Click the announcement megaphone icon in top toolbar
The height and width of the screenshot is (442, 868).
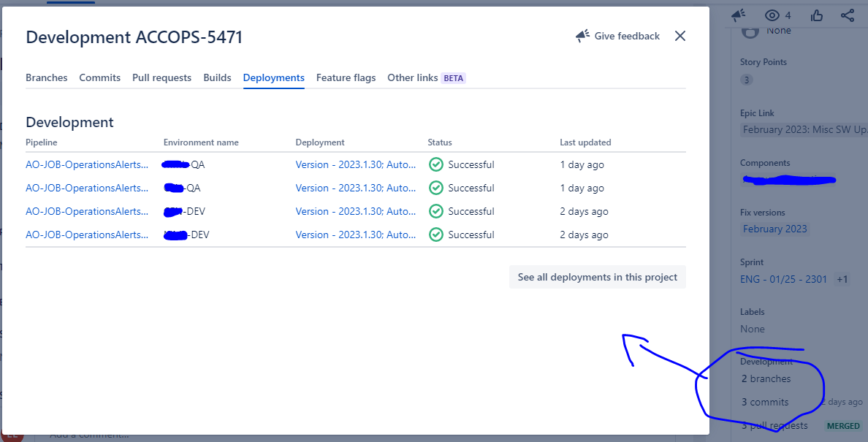[738, 15]
